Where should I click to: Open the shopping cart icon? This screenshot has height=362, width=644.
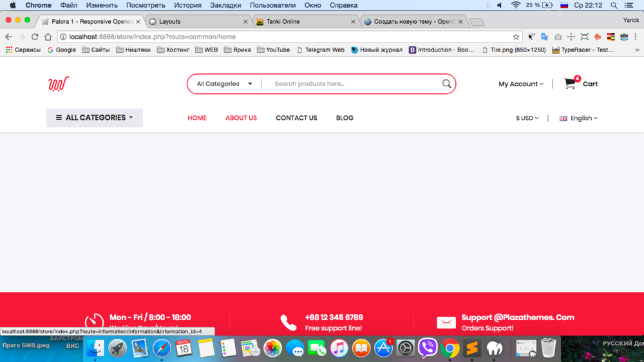[571, 84]
